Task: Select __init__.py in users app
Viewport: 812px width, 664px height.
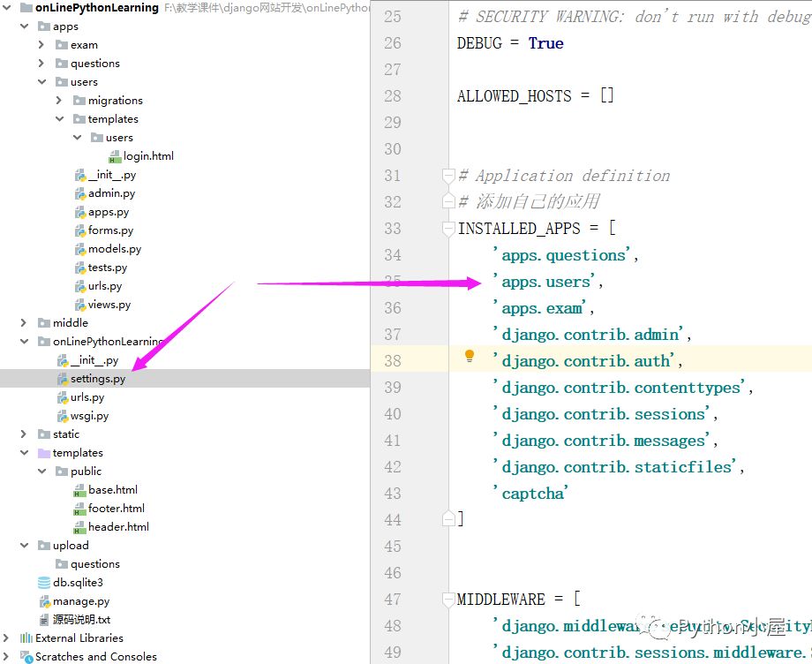Action: 112,175
